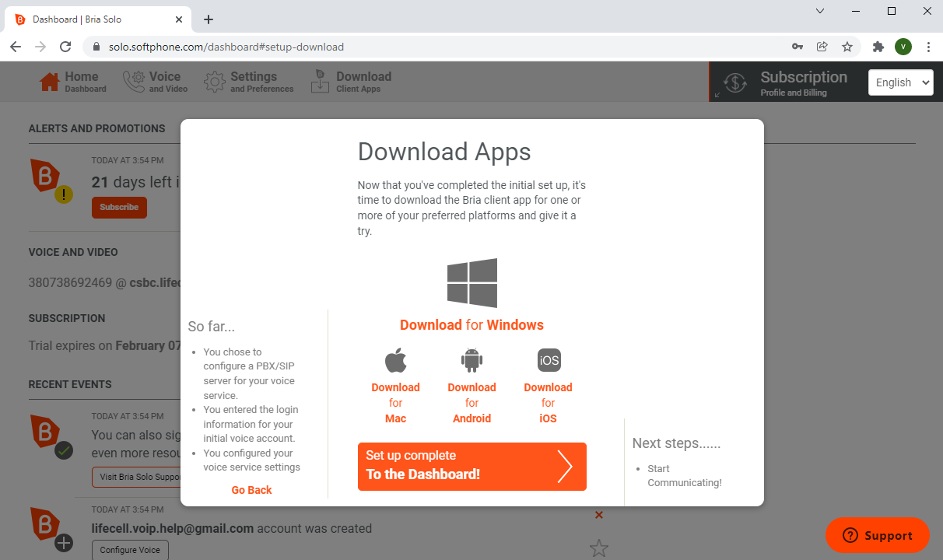Click the RECENT EVENTS heading
943x560 pixels.
70,384
